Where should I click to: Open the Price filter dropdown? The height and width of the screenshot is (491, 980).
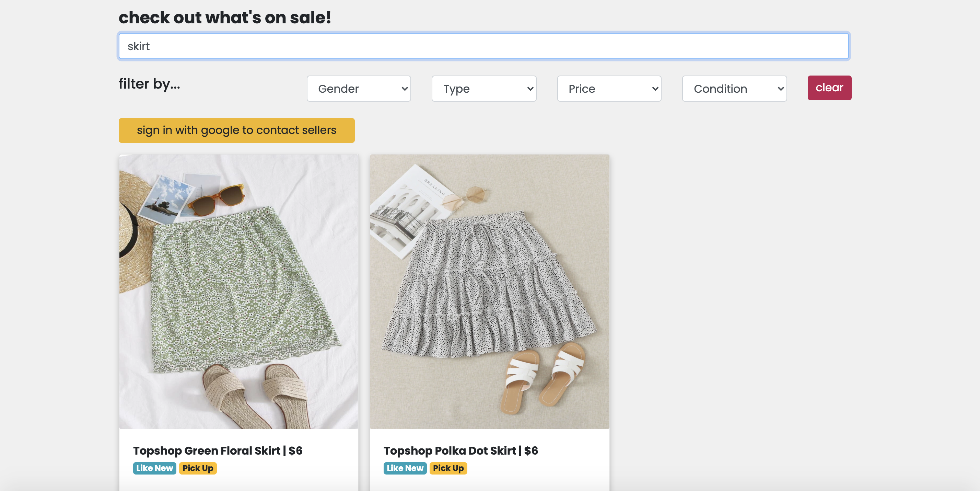click(x=609, y=89)
